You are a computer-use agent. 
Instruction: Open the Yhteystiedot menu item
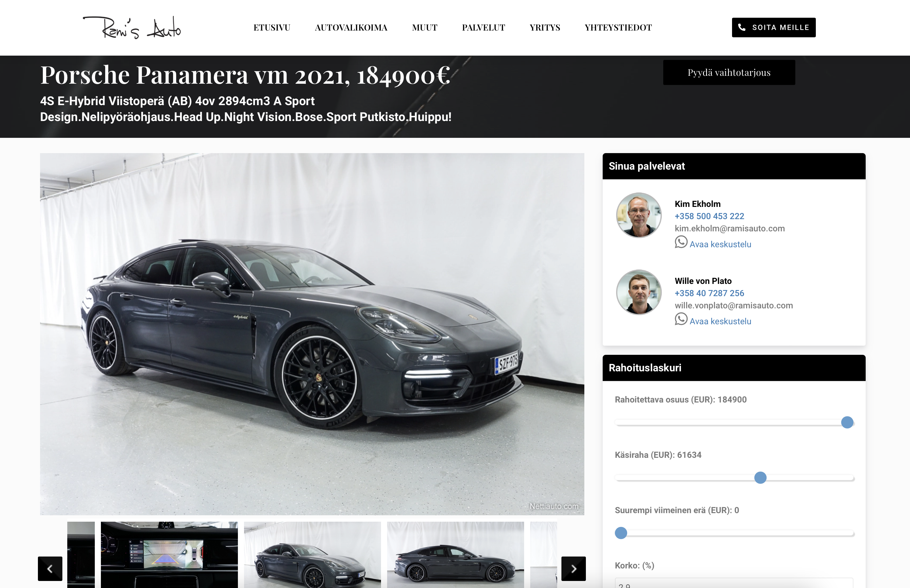(x=618, y=28)
